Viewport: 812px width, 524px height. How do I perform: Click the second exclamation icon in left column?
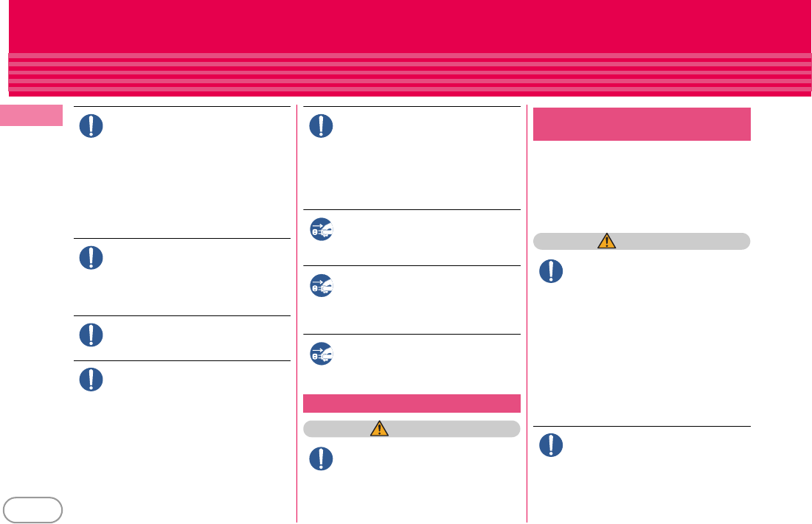[91, 258]
